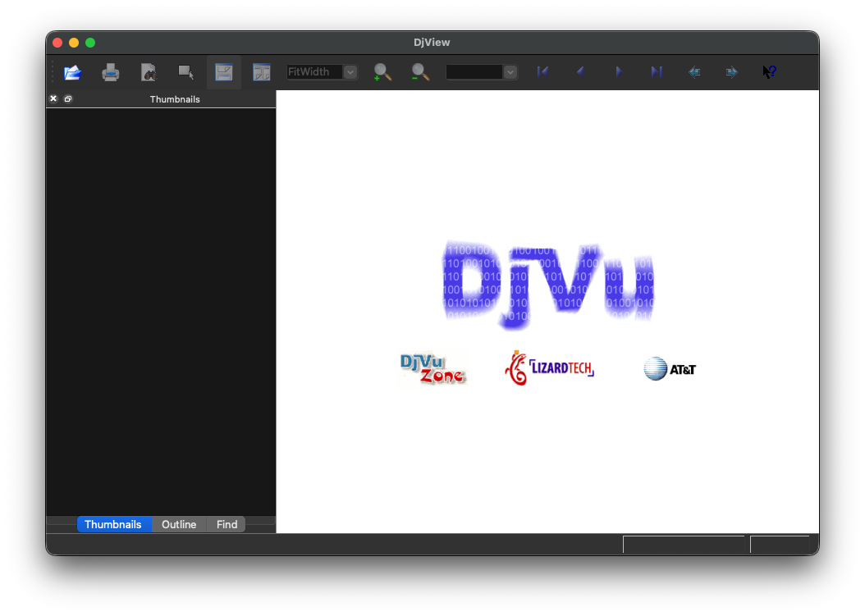Go to the next page
The width and height of the screenshot is (865, 616).
pos(619,71)
